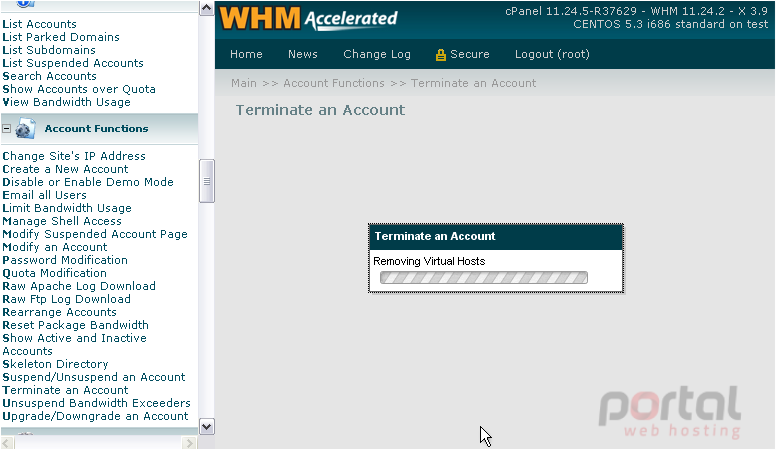Image resolution: width=776 pixels, height=450 pixels.
Task: Open Limit Bandwidth Usage
Action: (67, 208)
